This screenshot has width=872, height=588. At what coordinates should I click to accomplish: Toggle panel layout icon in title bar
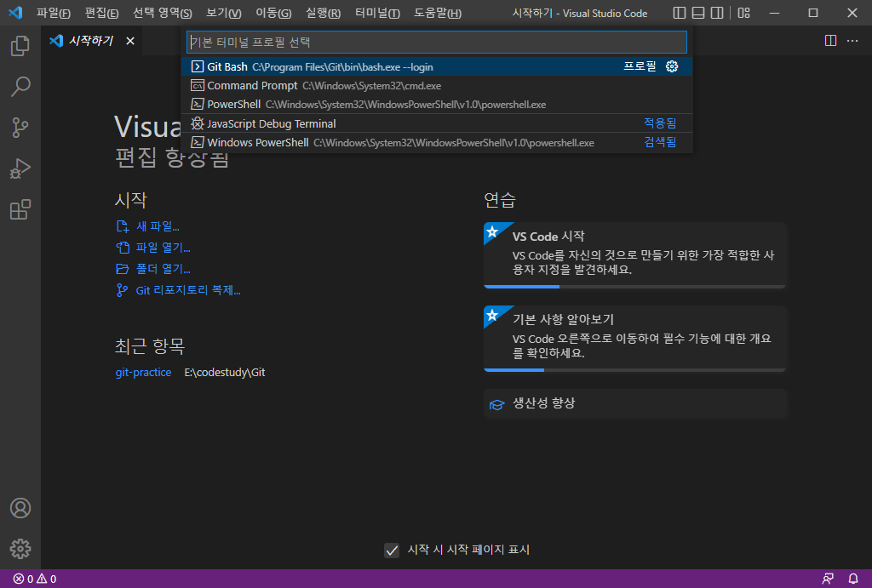(698, 13)
